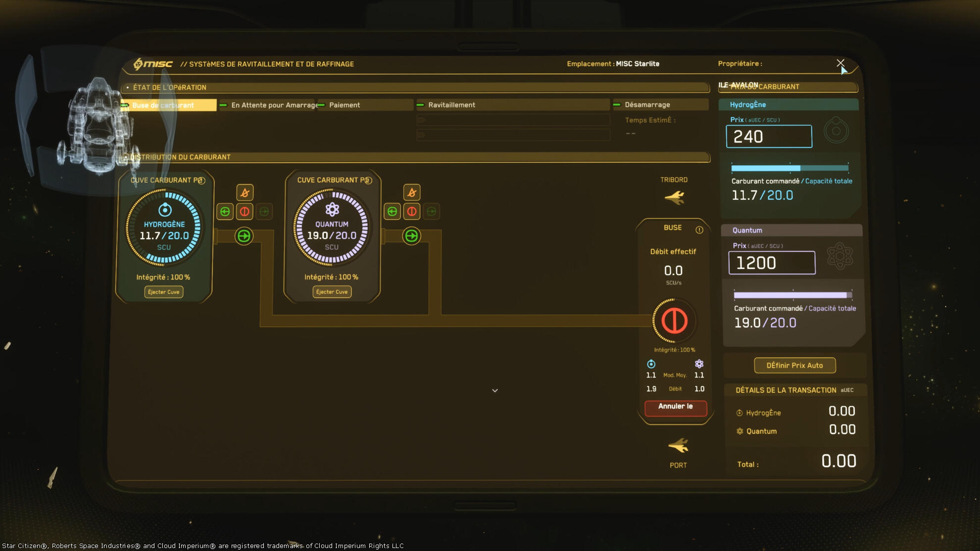The height and width of the screenshot is (551, 980).
Task: Click the purple ring gauge of the quantum tank
Action: (x=332, y=228)
